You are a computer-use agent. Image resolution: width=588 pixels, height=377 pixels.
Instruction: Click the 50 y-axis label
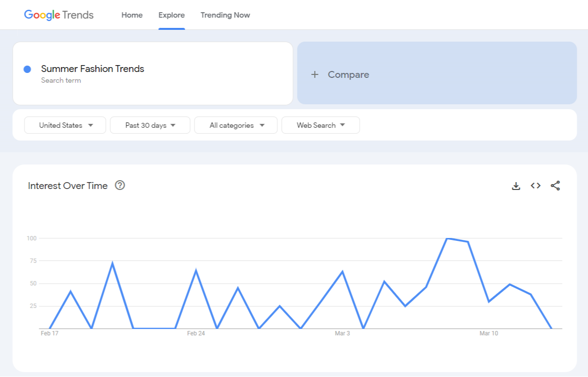tap(33, 283)
